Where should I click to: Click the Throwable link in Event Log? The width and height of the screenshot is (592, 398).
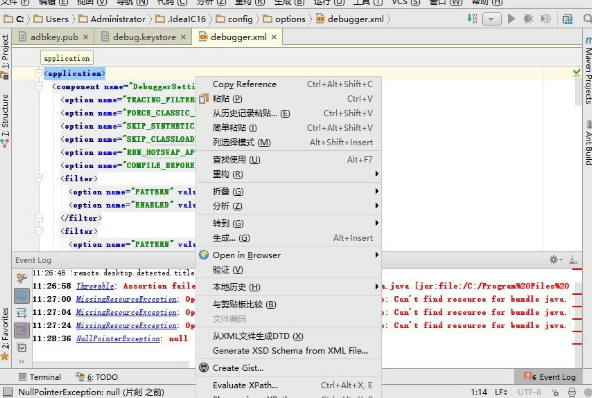point(95,286)
